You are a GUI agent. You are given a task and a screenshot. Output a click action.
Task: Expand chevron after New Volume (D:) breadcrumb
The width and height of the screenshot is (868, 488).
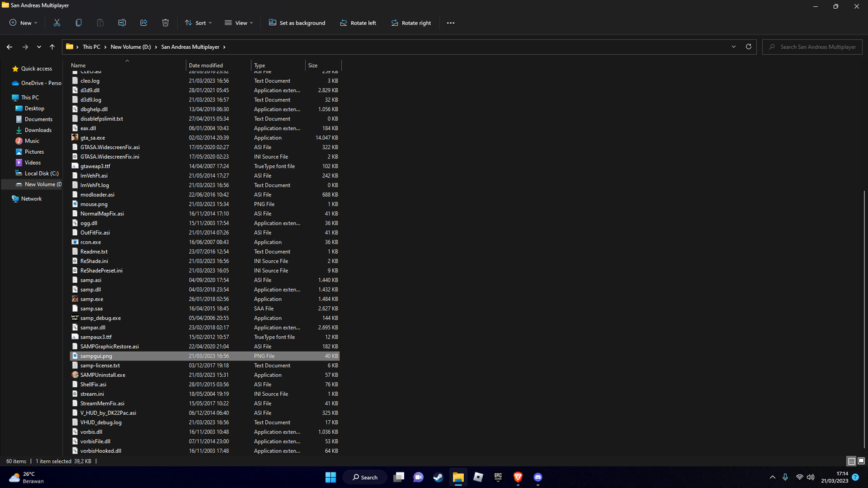coord(156,47)
